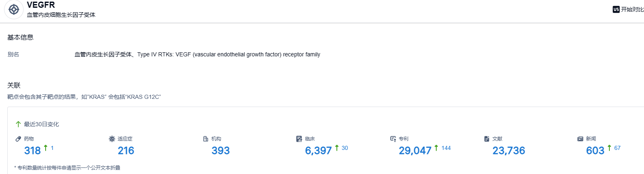Click the clinical icon beside 临床
The image size is (644, 174).
(x=299, y=139)
